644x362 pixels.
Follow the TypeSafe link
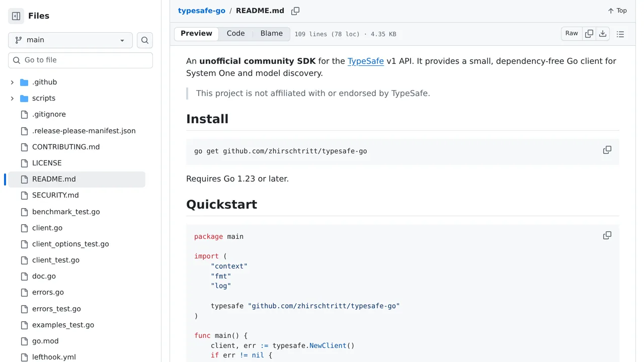pos(366,61)
